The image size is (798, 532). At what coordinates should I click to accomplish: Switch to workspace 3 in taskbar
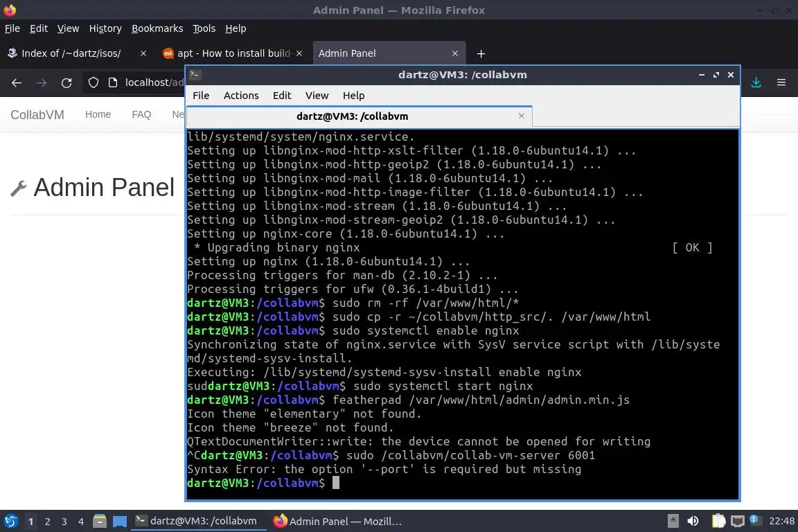coord(64,522)
